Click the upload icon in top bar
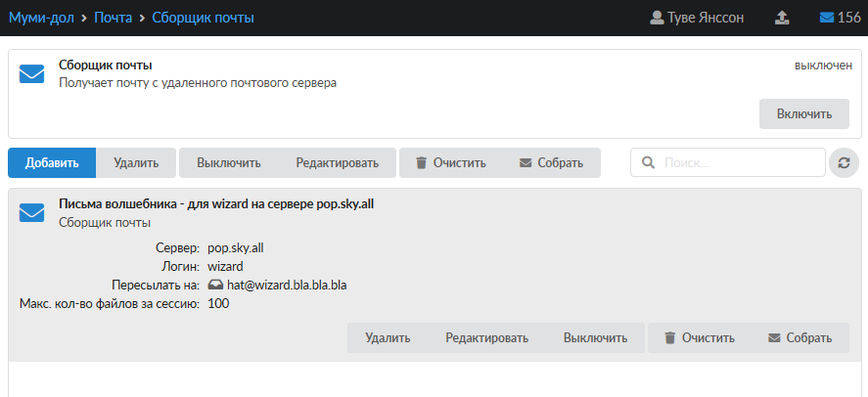Image resolution: width=868 pixels, height=397 pixels. (781, 18)
